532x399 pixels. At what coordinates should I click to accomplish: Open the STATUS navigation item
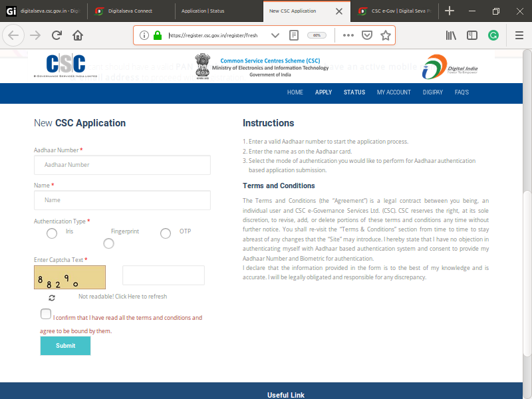pos(354,92)
